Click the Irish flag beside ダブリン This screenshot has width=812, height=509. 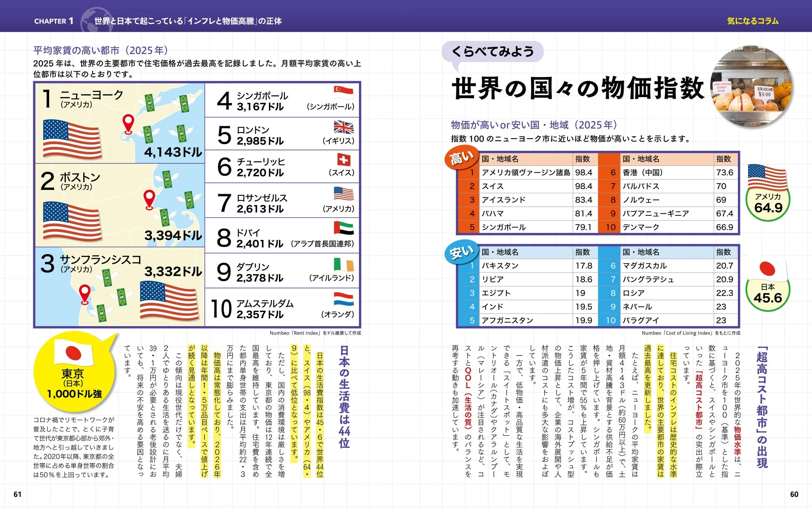tap(344, 264)
